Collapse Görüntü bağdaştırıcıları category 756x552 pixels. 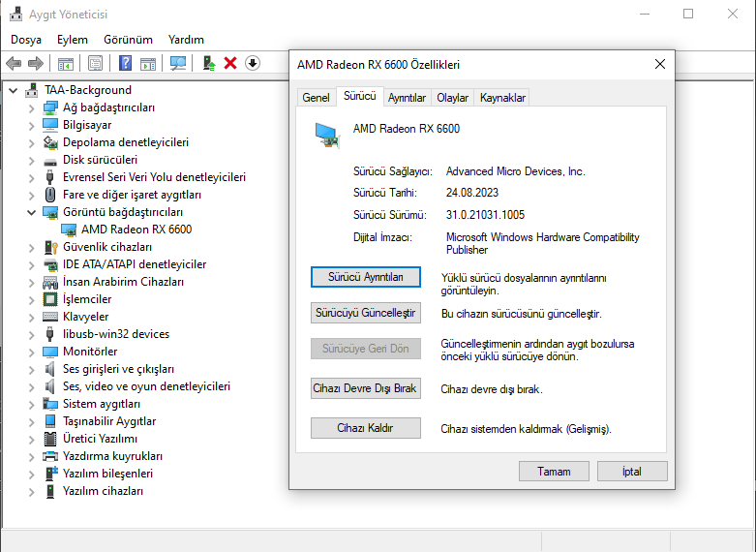tap(31, 212)
